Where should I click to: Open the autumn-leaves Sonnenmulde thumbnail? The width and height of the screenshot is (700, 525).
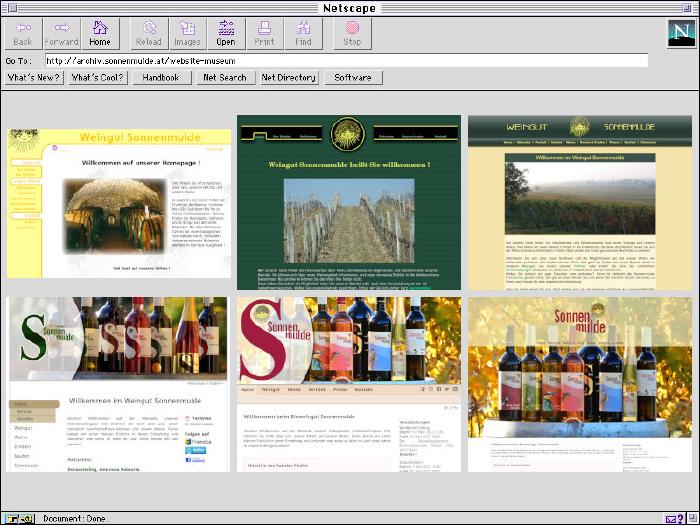579,384
